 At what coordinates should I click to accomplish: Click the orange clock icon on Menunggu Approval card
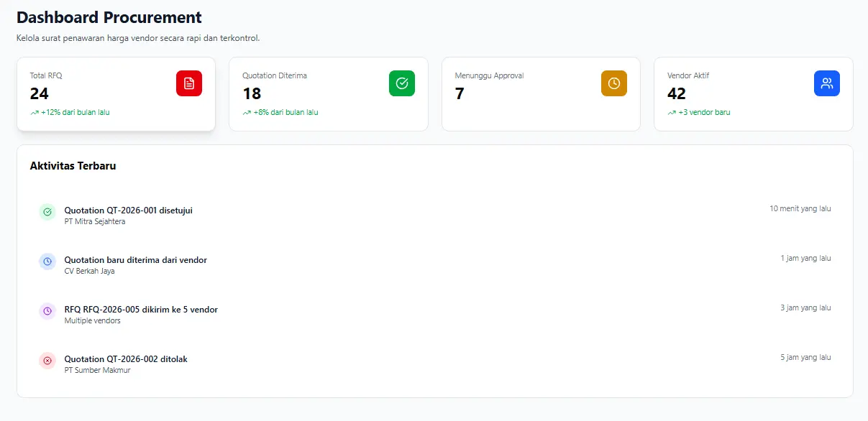click(x=613, y=83)
